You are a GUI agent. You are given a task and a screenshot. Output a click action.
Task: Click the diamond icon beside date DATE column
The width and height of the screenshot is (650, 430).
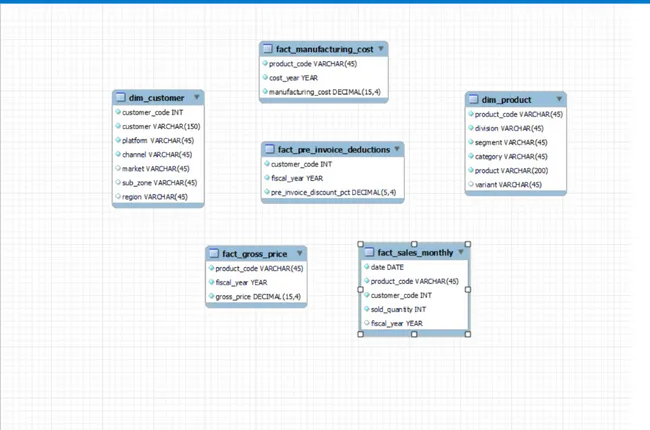[366, 268]
